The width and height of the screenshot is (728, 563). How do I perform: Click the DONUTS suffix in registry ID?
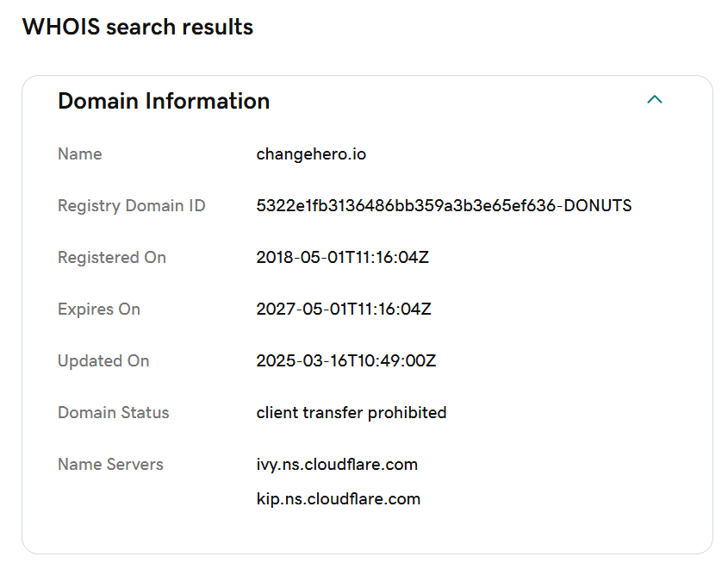point(598,205)
